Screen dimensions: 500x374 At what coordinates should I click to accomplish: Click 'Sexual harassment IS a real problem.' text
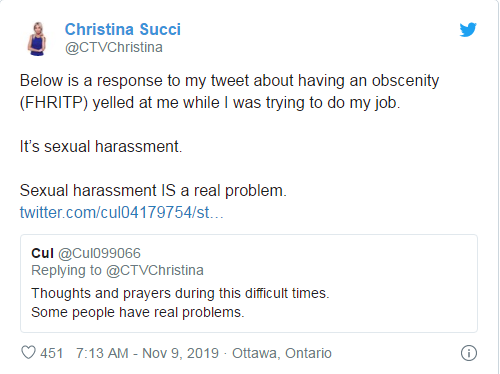(153, 191)
